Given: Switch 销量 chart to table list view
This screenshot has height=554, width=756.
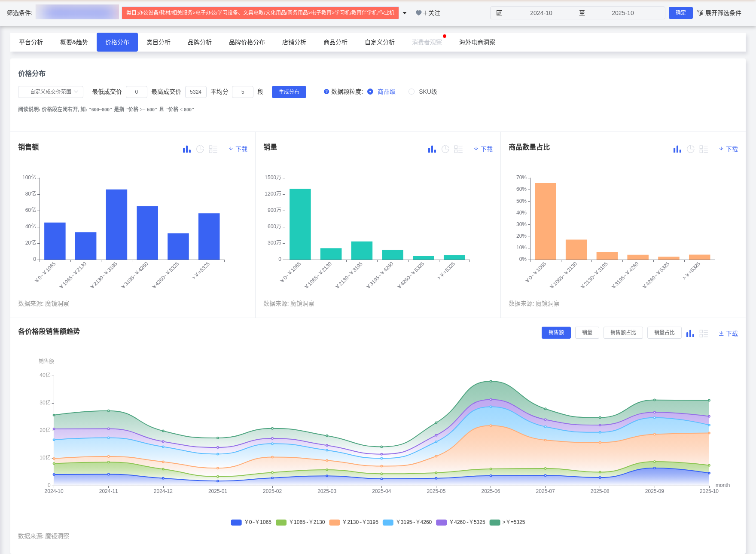Looking at the screenshot, I should (458, 149).
